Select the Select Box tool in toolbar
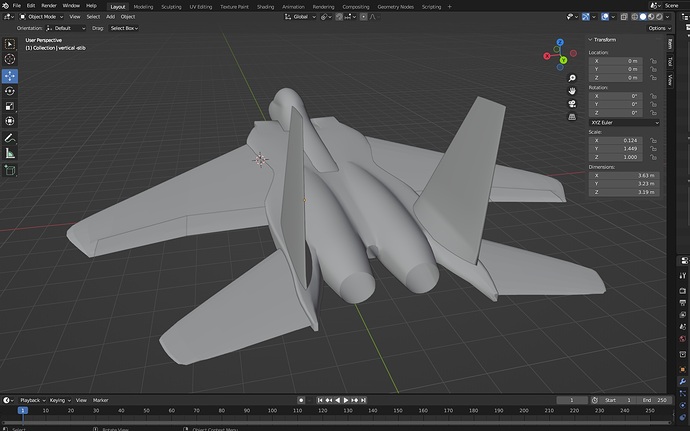The image size is (690, 431). (x=10, y=44)
